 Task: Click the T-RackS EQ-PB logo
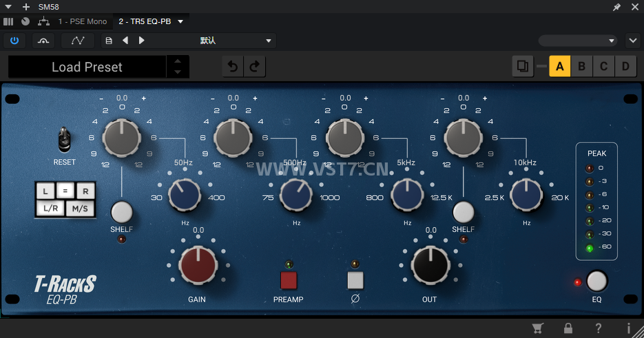pos(65,290)
